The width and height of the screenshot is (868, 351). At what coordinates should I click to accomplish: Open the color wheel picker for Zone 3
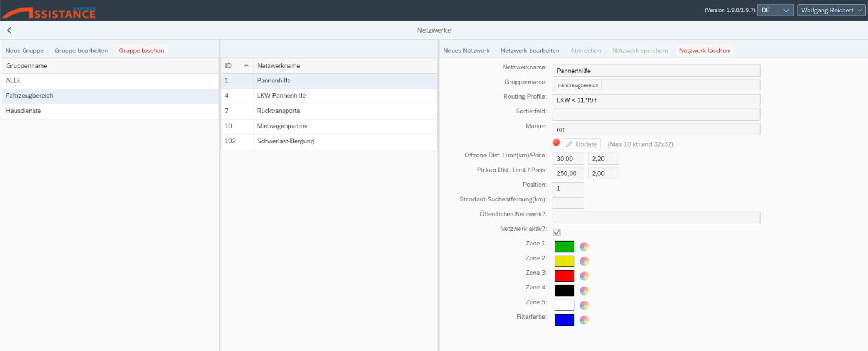pyautogui.click(x=584, y=276)
